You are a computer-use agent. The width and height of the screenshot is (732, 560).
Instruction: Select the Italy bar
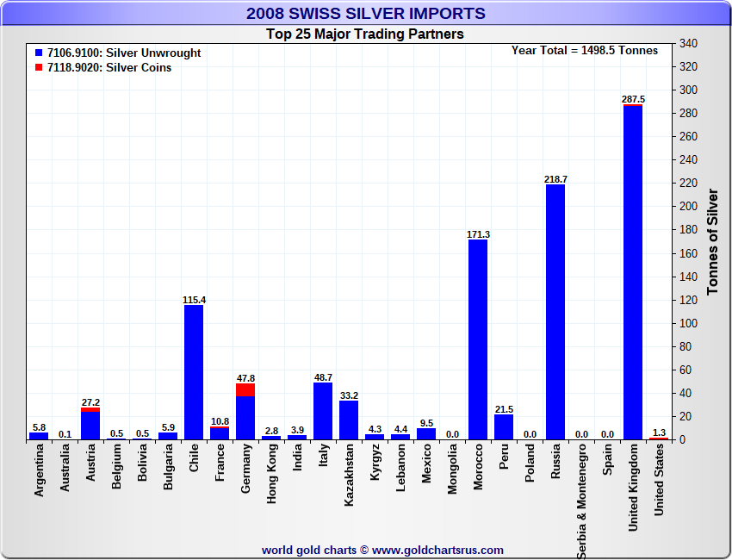pyautogui.click(x=323, y=411)
